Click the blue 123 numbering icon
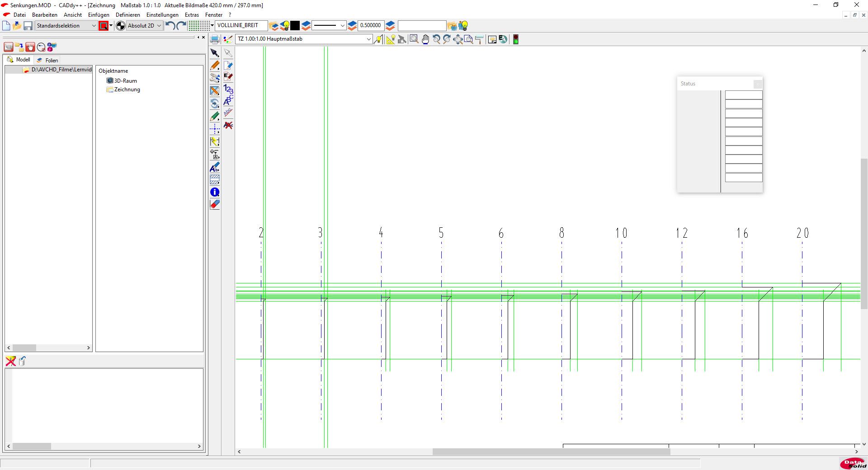This screenshot has height=470, width=868. (x=228, y=89)
